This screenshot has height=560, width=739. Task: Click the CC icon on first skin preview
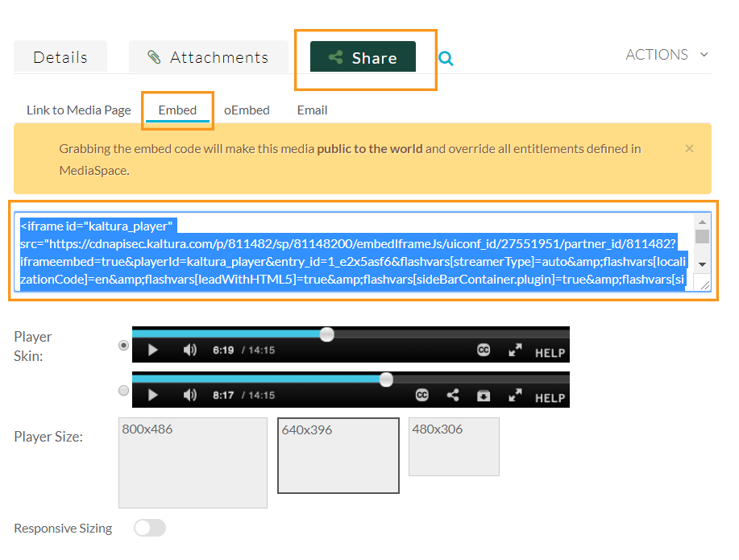click(484, 351)
